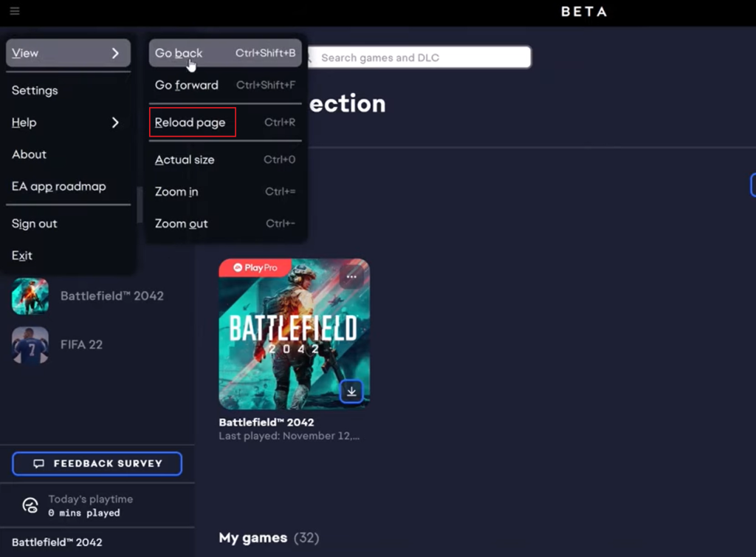Open the hamburger menu icon
Screen dimensions: 756x557
pyautogui.click(x=15, y=10)
